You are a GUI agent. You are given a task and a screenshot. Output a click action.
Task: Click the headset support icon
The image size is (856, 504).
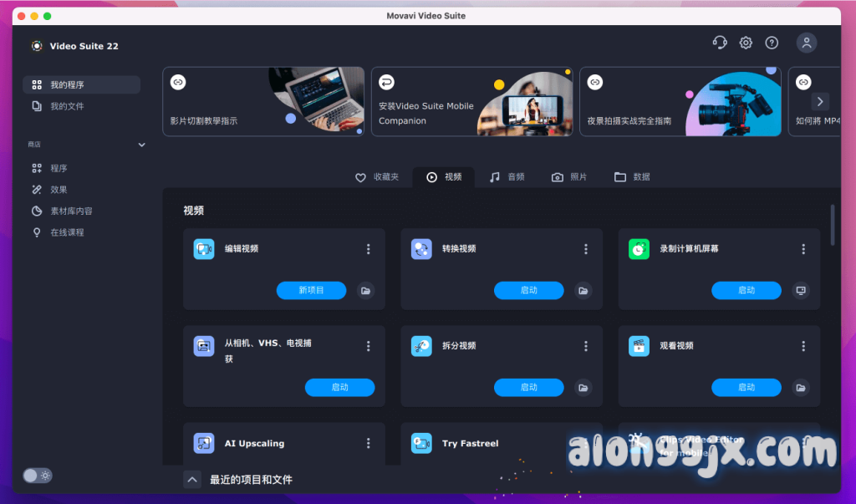click(719, 43)
